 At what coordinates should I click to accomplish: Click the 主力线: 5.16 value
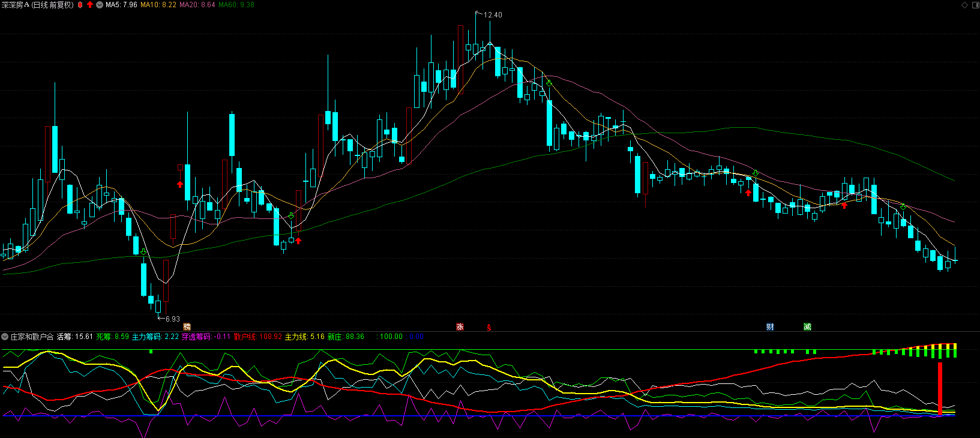[x=304, y=337]
